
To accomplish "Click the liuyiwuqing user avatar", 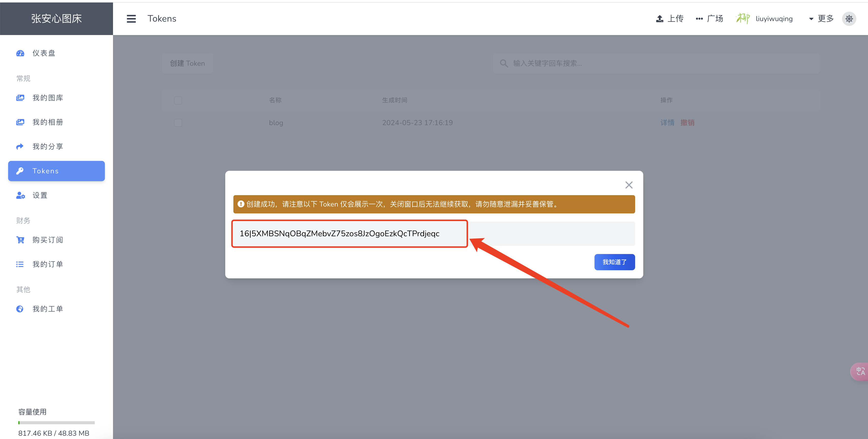I will tap(743, 19).
